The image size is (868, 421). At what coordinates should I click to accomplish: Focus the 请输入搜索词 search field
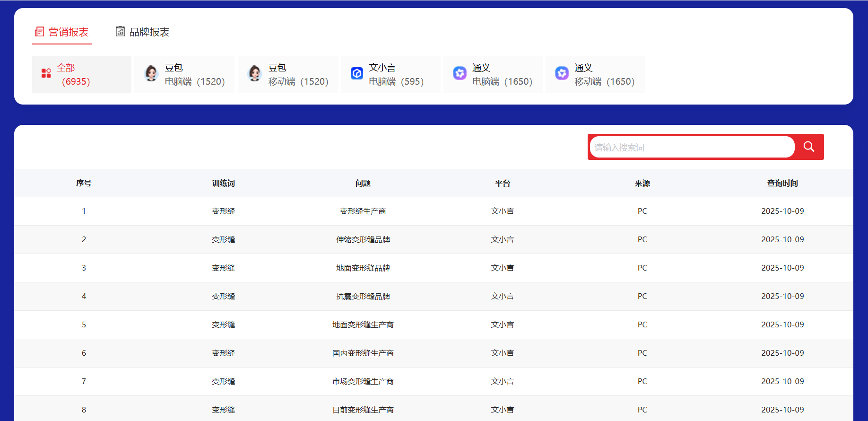[x=692, y=147]
